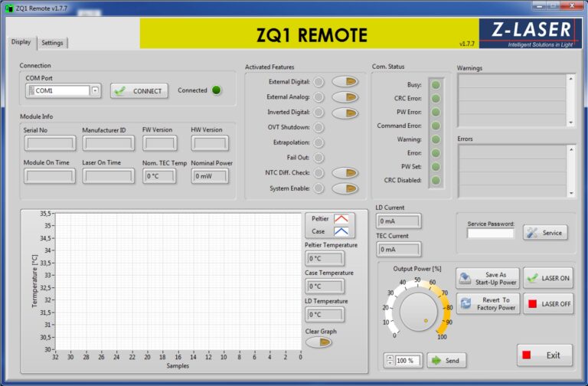Screen dimensions: 588x386
Task: Click Save As Start-Up Power button
Action: [488, 278]
